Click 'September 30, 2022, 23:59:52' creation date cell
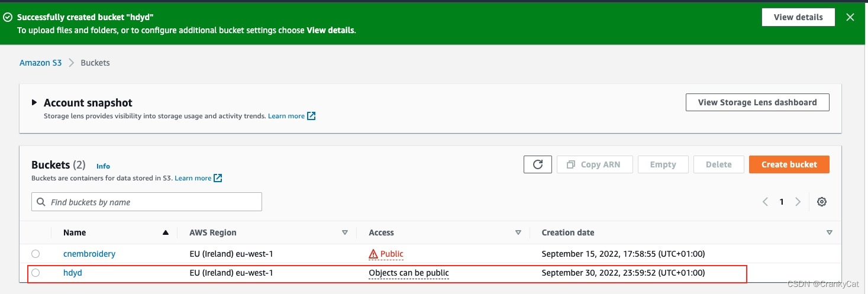The width and height of the screenshot is (868, 294). coord(624,273)
